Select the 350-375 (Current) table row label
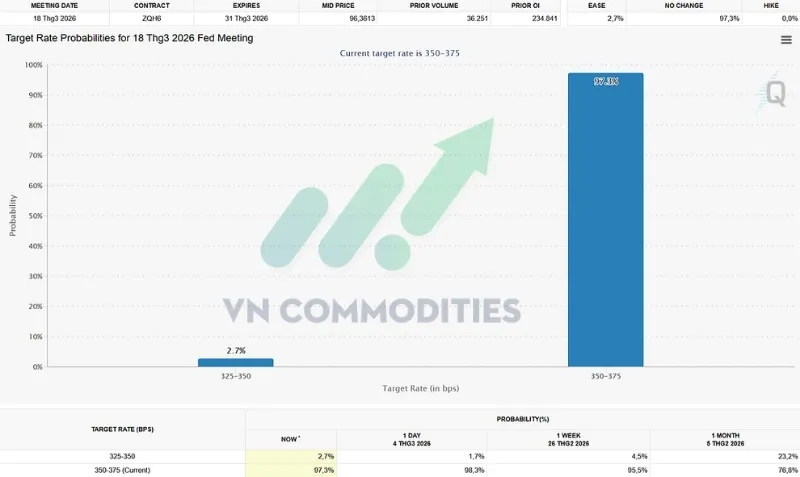This screenshot has width=800, height=477. [122, 469]
